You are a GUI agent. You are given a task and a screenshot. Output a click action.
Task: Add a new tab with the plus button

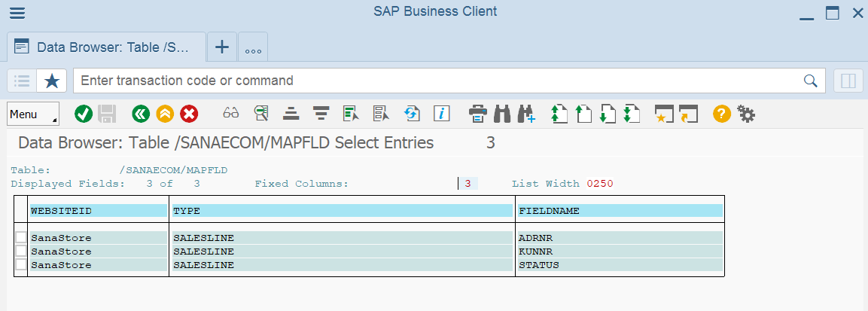[222, 47]
